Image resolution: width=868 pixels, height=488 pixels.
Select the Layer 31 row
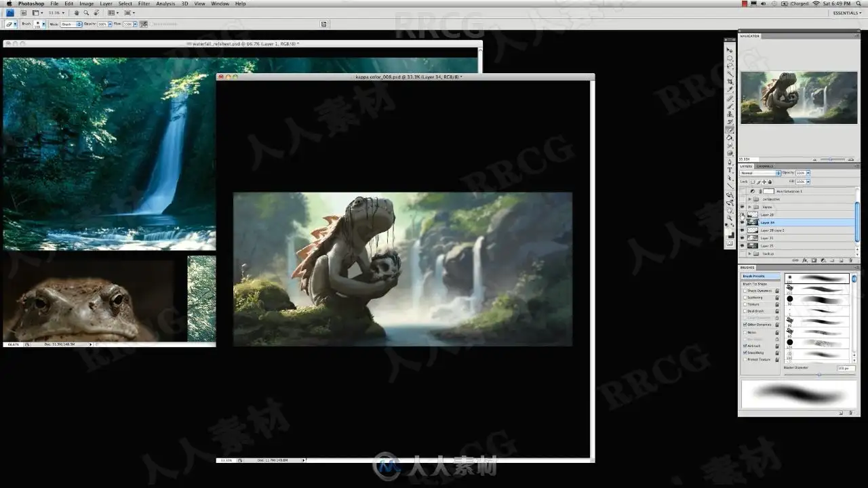[797, 238]
